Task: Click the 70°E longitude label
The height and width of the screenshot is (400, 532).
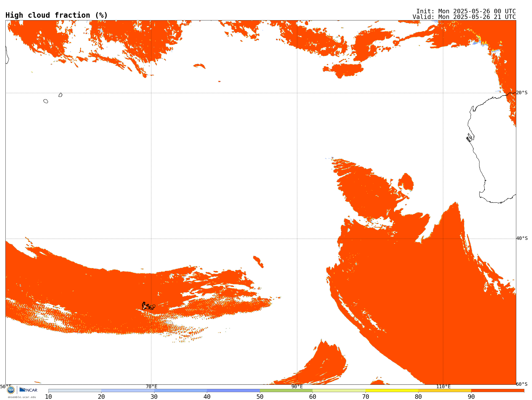Action: 151,387
